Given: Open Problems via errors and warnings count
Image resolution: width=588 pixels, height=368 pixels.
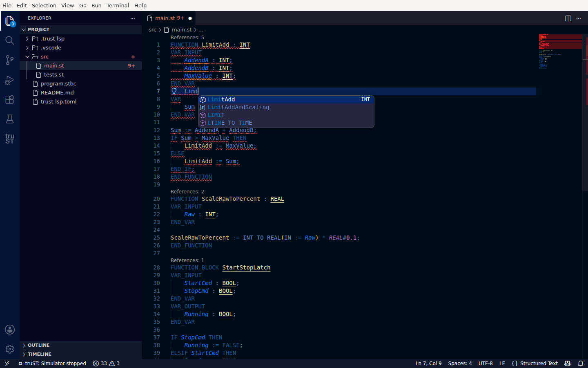Looking at the screenshot, I should point(106,363).
